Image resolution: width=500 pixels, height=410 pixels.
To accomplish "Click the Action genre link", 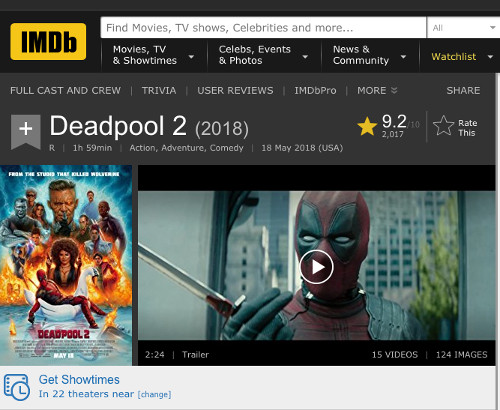I will coord(143,148).
